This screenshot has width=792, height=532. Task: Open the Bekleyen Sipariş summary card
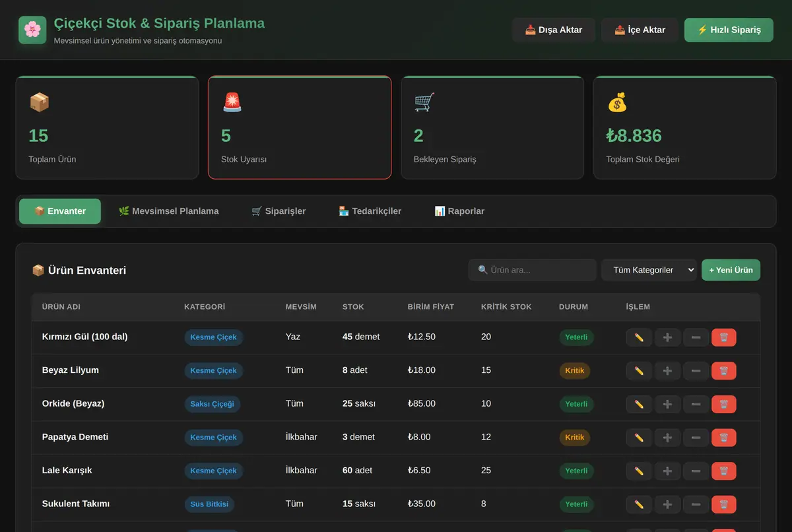[x=492, y=127]
